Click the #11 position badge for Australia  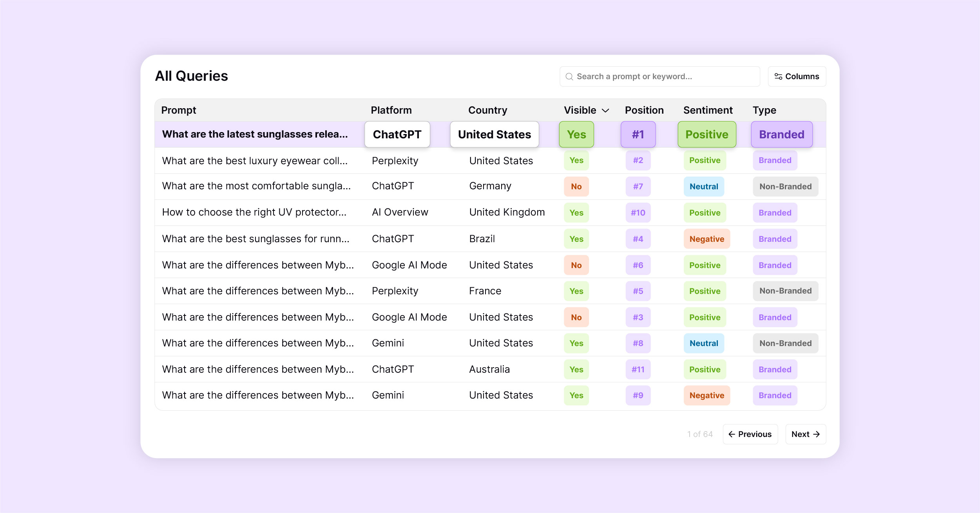(x=638, y=369)
